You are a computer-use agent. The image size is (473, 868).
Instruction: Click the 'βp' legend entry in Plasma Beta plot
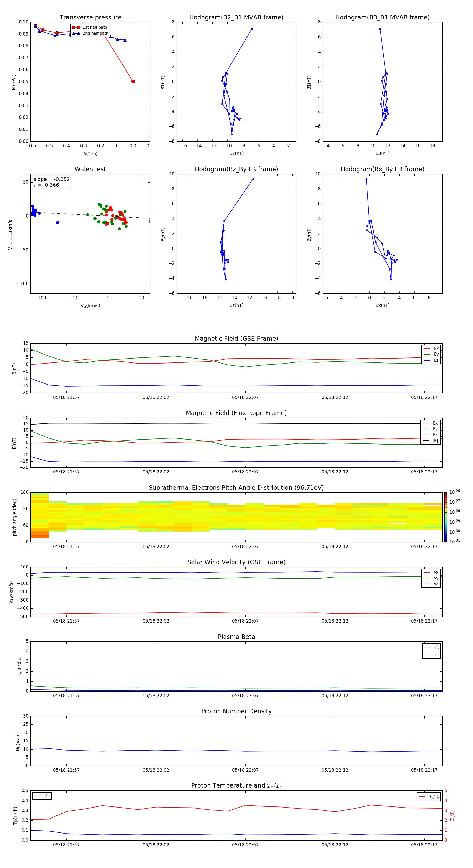[x=431, y=647]
